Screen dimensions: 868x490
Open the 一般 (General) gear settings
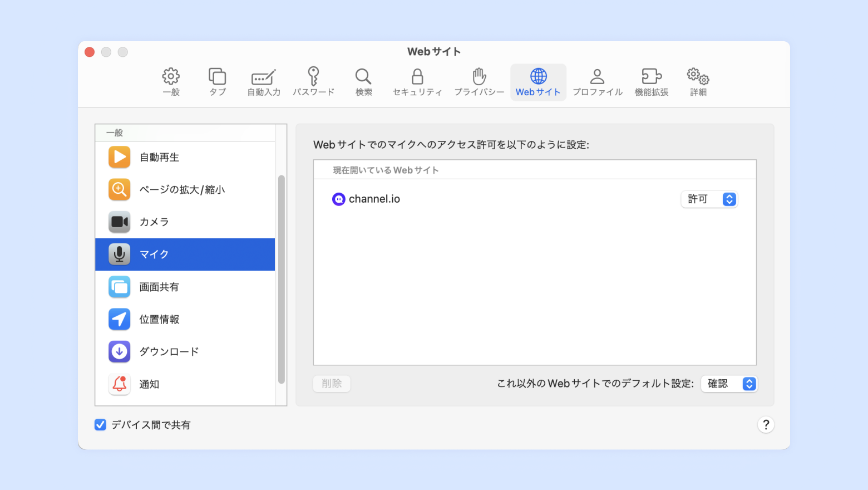(x=171, y=82)
